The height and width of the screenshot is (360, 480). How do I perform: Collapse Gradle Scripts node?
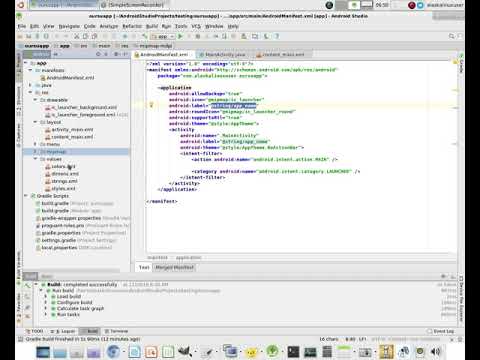(x=26, y=196)
